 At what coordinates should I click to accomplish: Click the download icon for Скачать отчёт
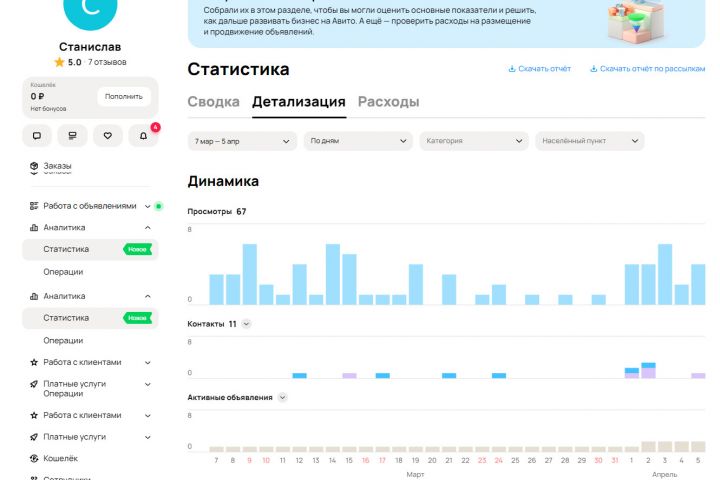coord(512,69)
